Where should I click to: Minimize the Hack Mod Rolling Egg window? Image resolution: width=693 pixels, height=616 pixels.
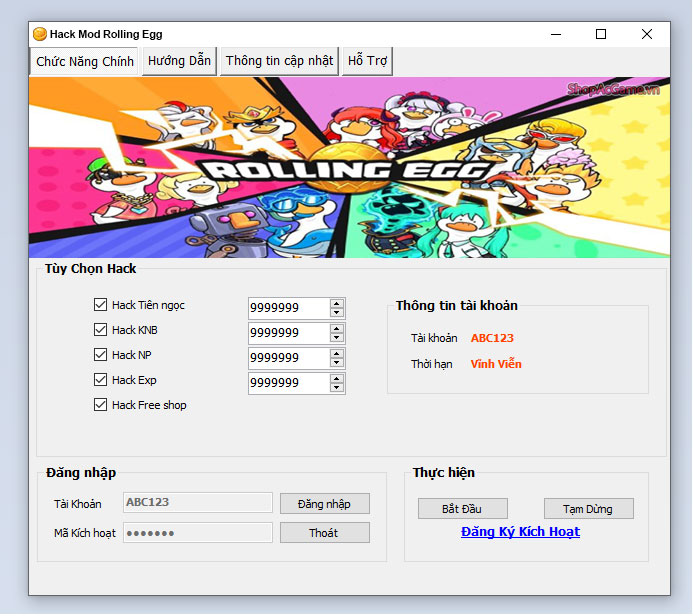tap(556, 34)
